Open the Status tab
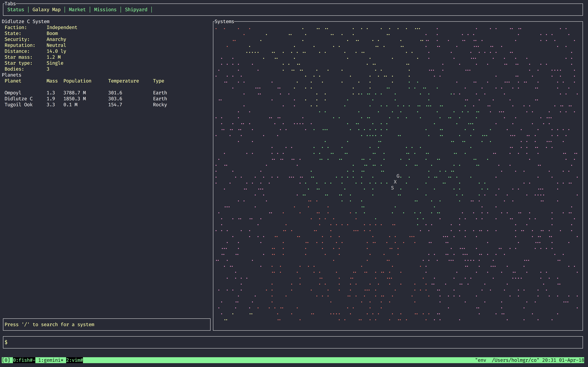Screen dimensions: 588x367 [x=16, y=10]
